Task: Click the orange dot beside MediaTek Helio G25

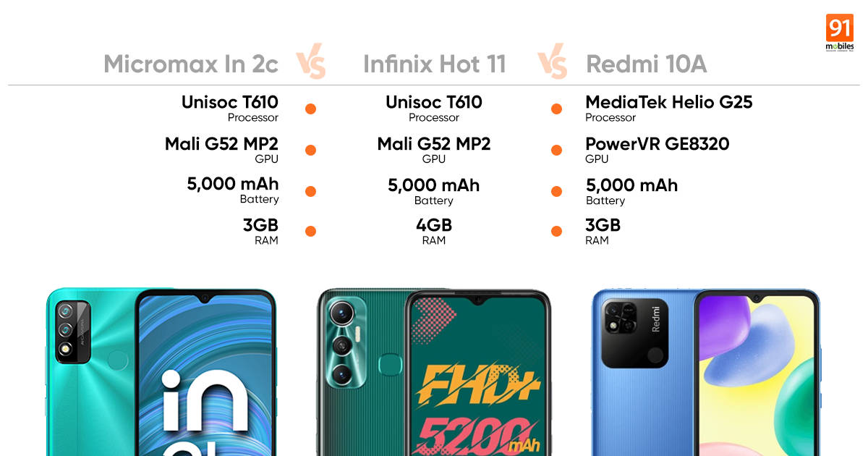Action: (556, 109)
